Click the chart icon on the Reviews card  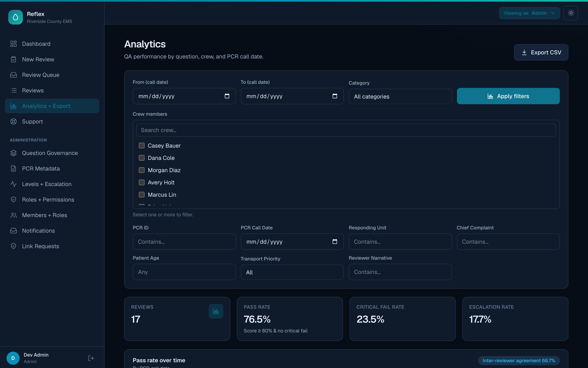(216, 311)
